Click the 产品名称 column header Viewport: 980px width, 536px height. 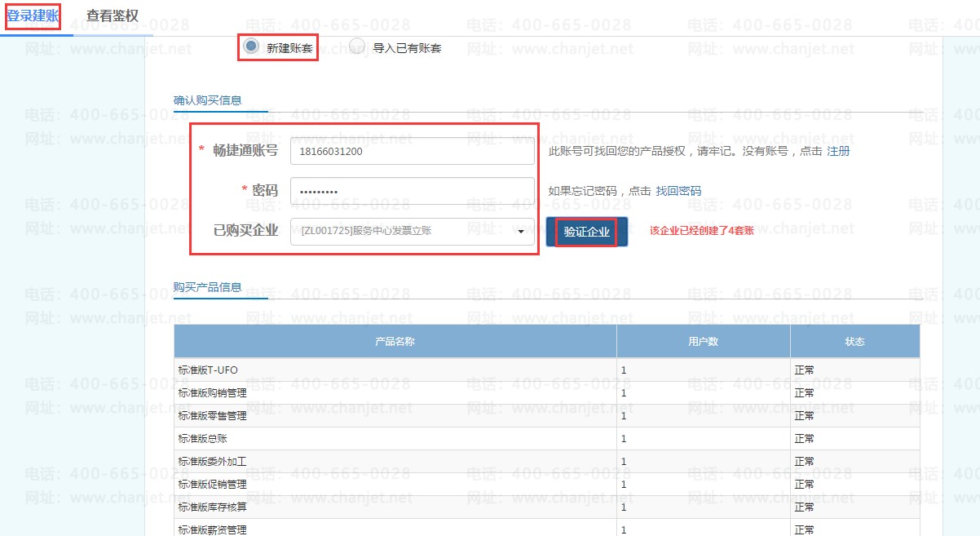[395, 341]
